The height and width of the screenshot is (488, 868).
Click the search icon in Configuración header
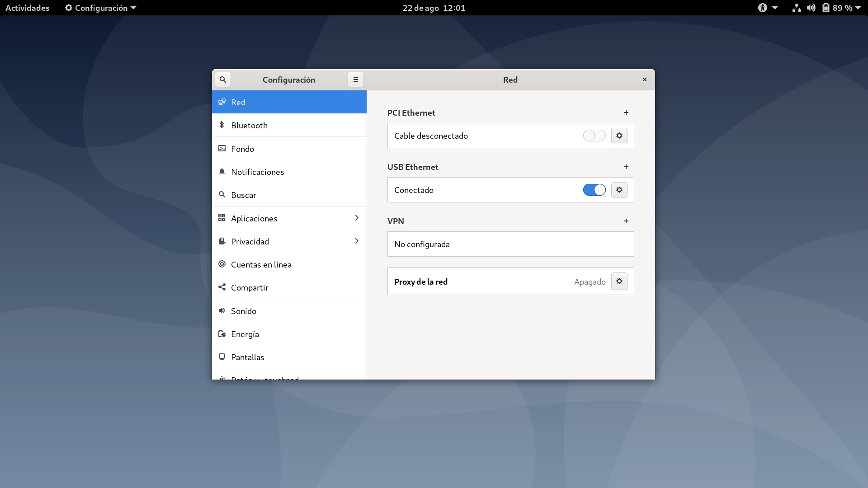pyautogui.click(x=222, y=80)
